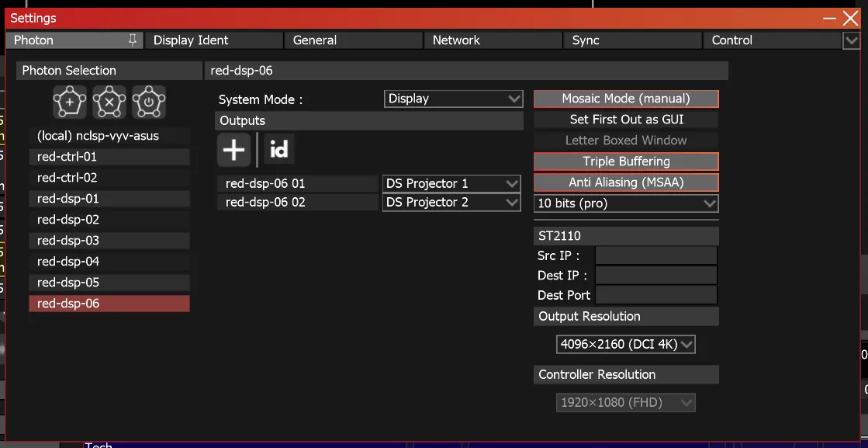
Task: Toggle Anti Aliasing (MSAA)
Action: (x=626, y=182)
